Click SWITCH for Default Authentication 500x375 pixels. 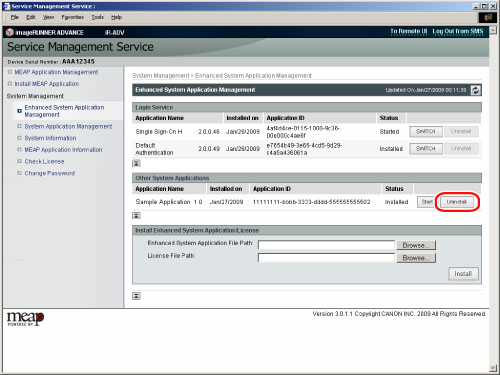click(x=426, y=148)
